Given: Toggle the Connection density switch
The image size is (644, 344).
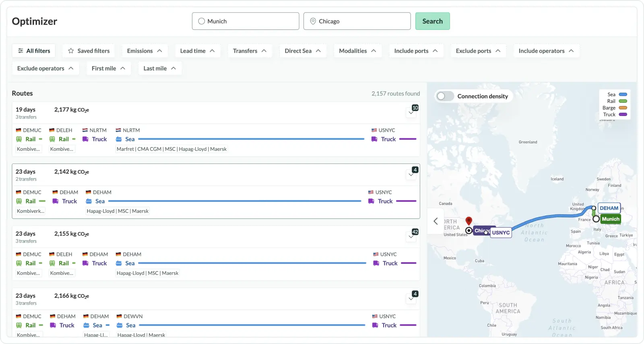Looking at the screenshot, I should tap(445, 96).
